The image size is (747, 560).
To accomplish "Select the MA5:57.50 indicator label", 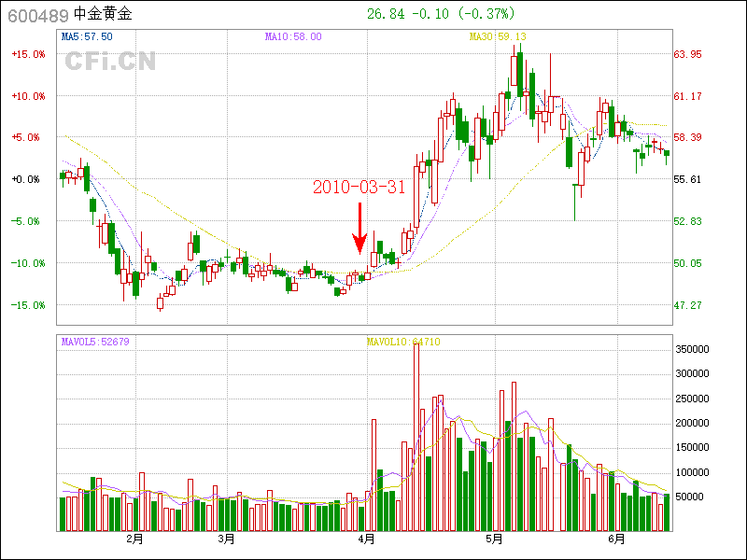I will pyautogui.click(x=87, y=36).
